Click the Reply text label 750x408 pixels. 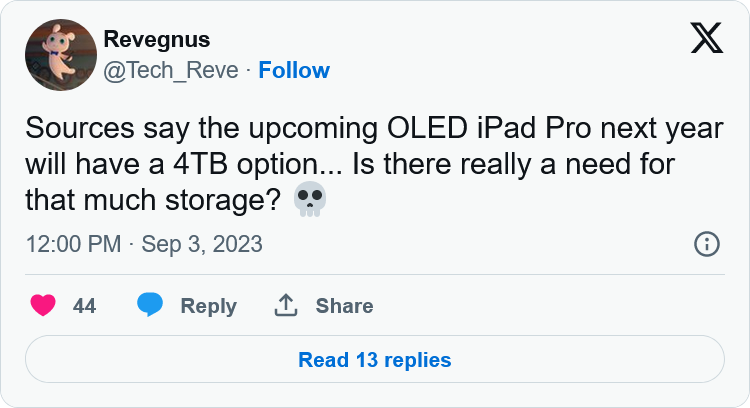208,306
